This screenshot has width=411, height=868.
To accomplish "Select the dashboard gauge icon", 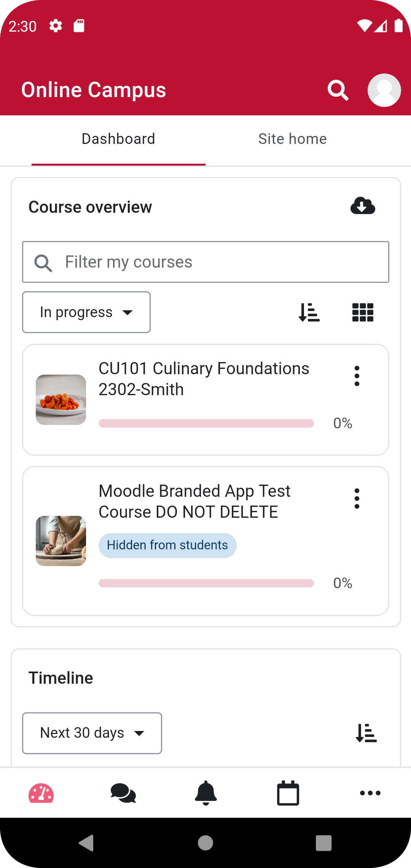I will coord(41,793).
